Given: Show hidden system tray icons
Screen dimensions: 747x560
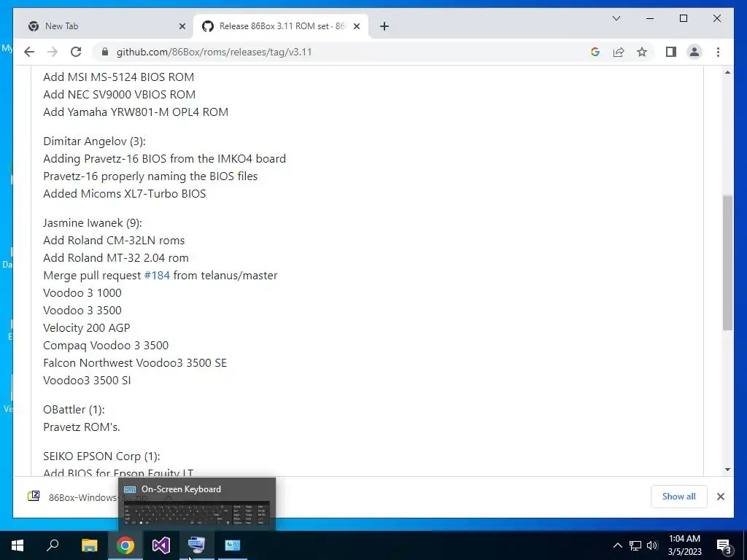Looking at the screenshot, I should 617,545.
